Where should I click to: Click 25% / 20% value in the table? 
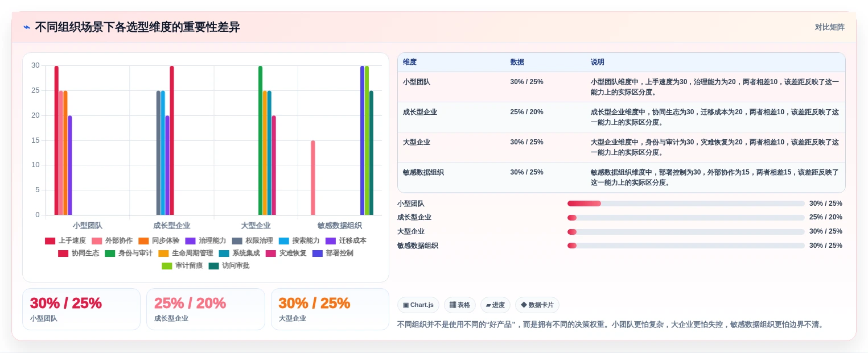(x=527, y=112)
